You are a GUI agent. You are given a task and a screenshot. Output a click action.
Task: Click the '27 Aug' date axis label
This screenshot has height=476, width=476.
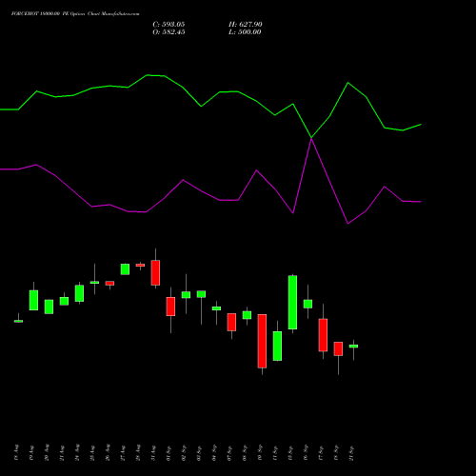pos(123,453)
